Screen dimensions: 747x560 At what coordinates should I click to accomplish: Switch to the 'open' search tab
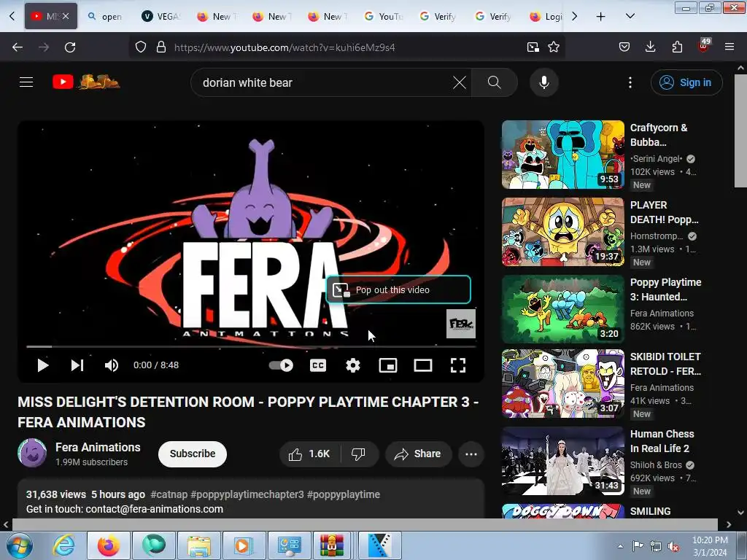click(x=105, y=17)
